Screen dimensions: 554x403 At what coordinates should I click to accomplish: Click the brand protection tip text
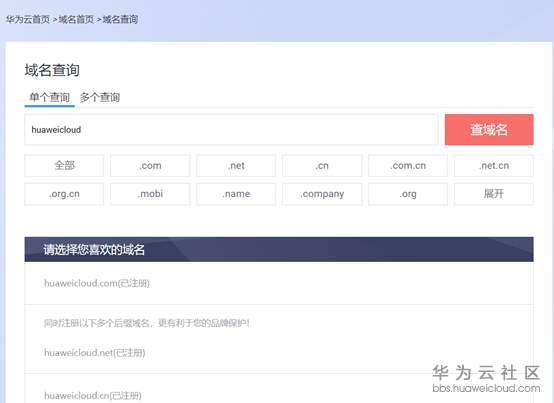[x=147, y=323]
